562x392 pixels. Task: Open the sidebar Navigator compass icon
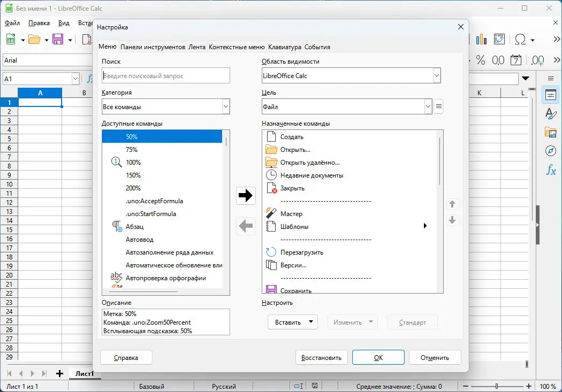pyautogui.click(x=551, y=151)
